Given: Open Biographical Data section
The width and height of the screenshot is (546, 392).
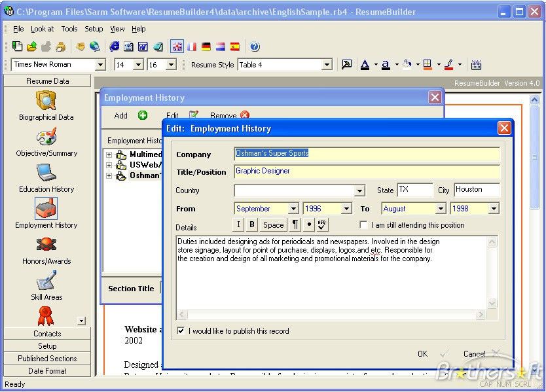Looking at the screenshot, I should click(x=46, y=105).
